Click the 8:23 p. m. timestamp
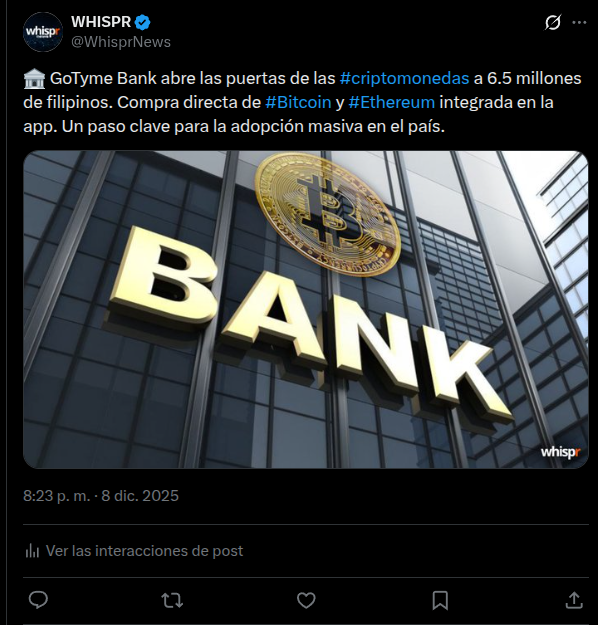 tap(56, 496)
